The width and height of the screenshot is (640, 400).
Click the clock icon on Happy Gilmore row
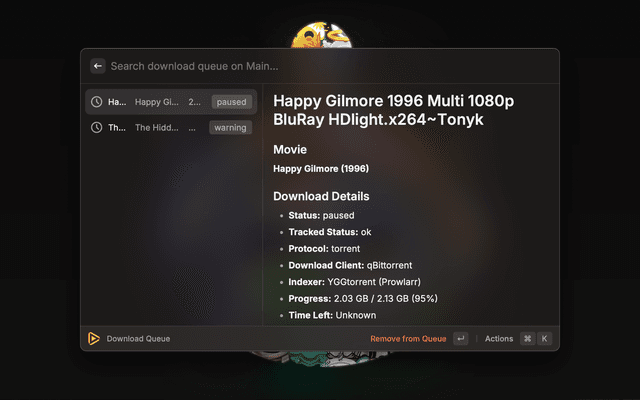[x=97, y=102]
